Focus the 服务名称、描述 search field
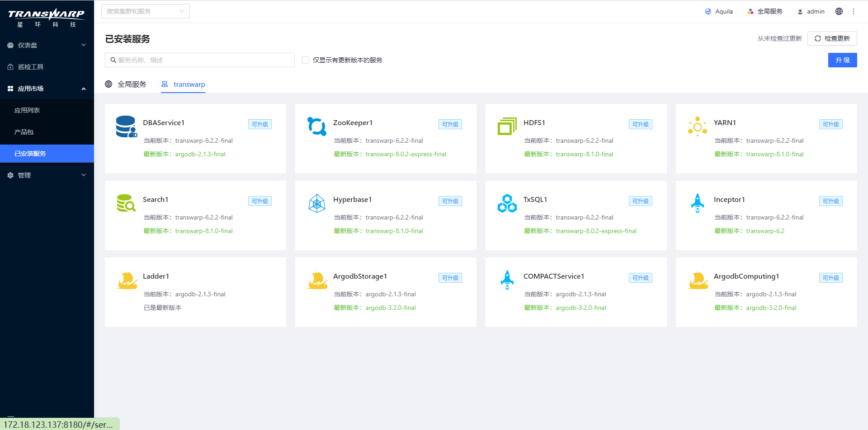This screenshot has height=430, width=868. [x=200, y=60]
